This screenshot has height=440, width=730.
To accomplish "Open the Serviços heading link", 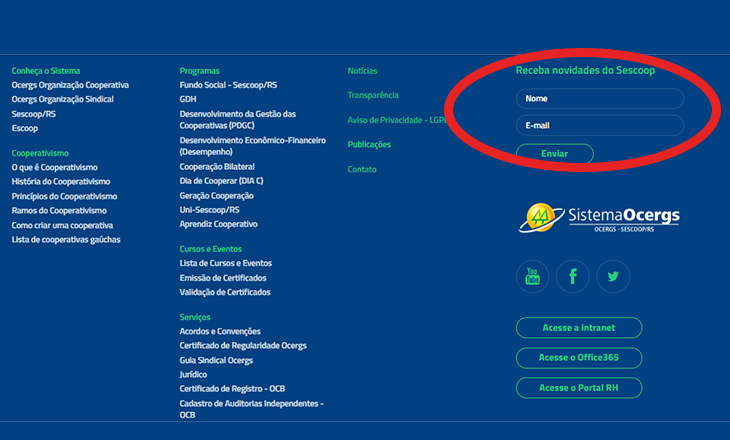I will tap(195, 317).
